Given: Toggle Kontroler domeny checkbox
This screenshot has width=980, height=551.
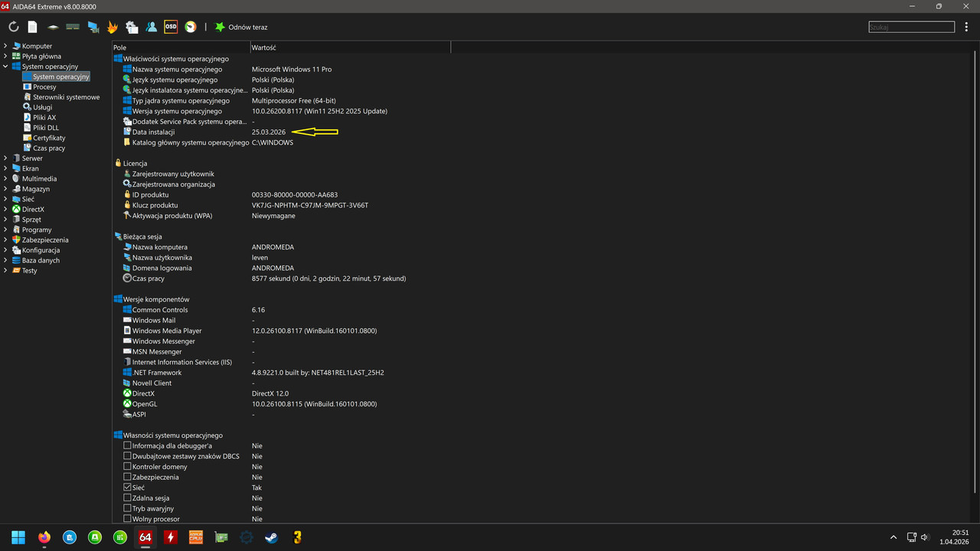Looking at the screenshot, I should tap(127, 466).
